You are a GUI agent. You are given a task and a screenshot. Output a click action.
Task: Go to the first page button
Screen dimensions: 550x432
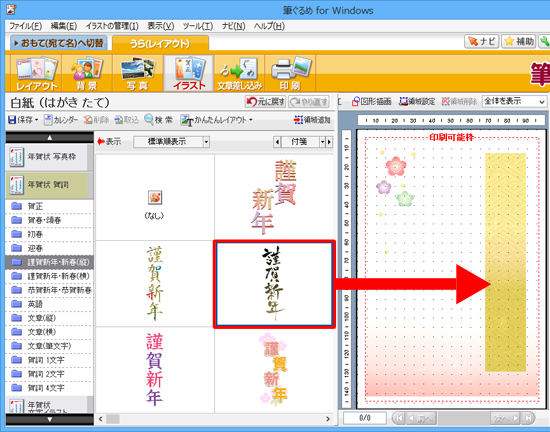pos(398,418)
